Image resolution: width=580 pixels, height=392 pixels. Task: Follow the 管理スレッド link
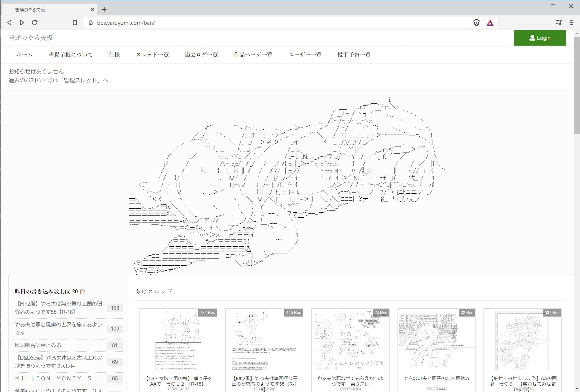coord(80,80)
